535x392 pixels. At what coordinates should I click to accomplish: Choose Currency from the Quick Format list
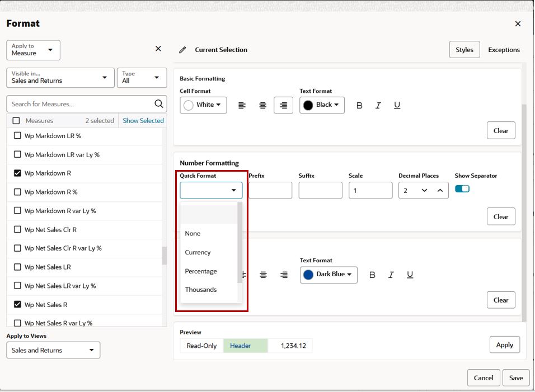[198, 252]
